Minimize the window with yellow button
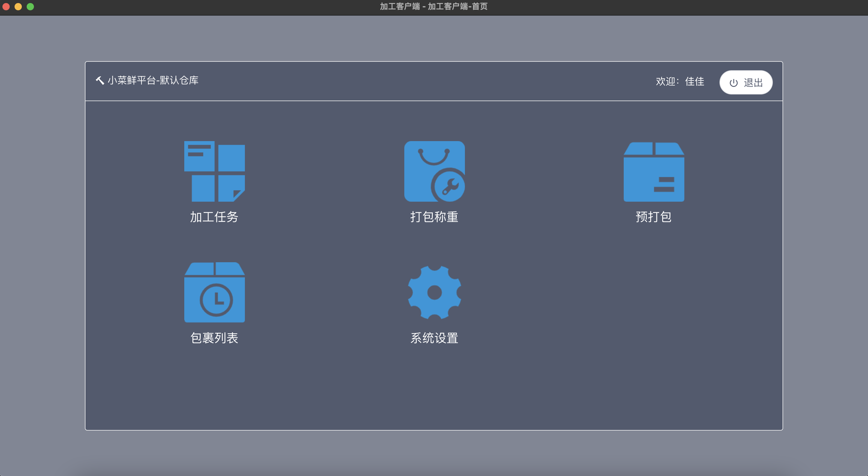868x476 pixels. point(18,6)
